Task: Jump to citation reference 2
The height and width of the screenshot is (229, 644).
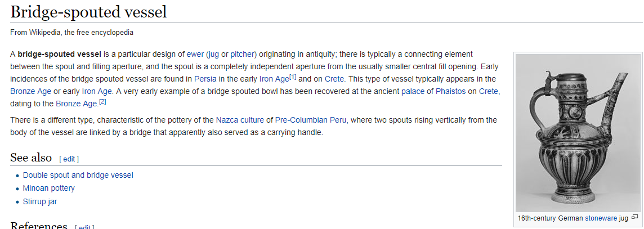Action: [102, 101]
